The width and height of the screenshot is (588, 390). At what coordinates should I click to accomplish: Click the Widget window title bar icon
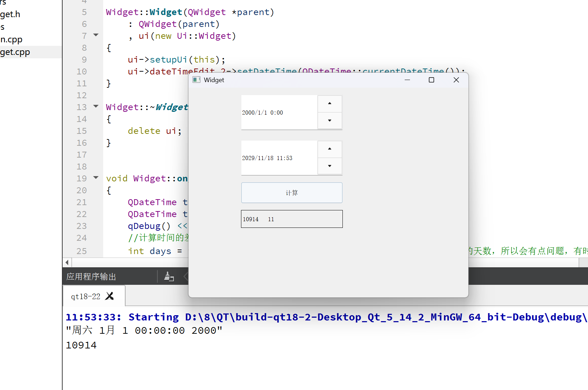point(196,80)
